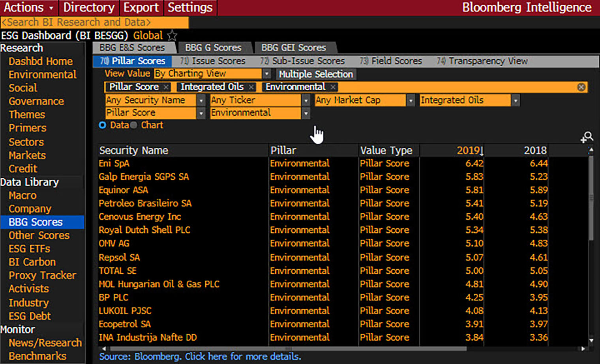Open the Pillar Score type dropdown

[x=201, y=113]
